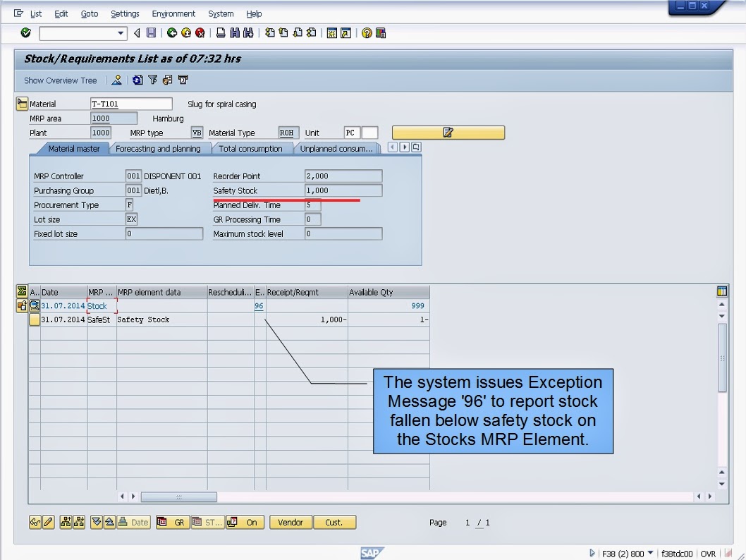Screen dimensions: 746x560
Task: Click the Refresh icon in the list toolbar
Action: 138,80
